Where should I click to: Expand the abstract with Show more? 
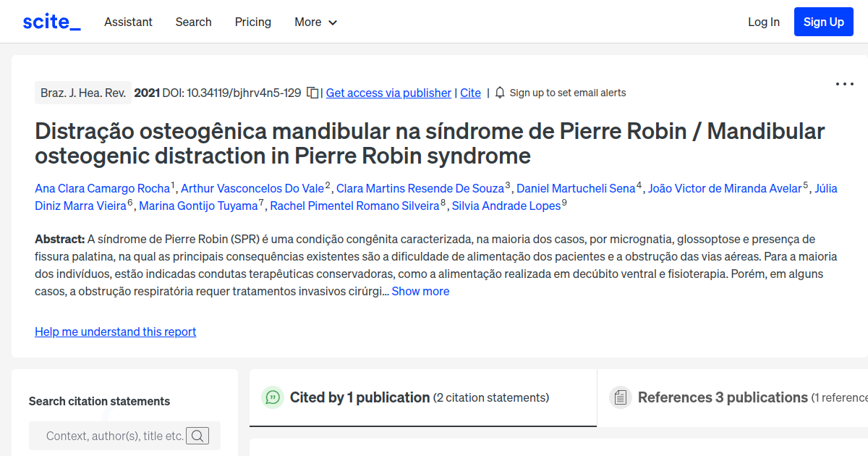420,291
